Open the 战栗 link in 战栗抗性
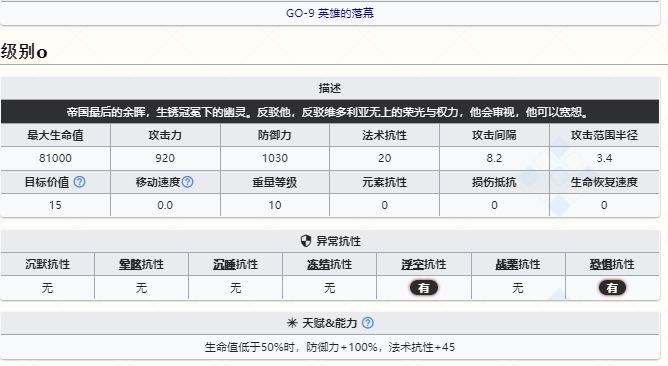 [507, 264]
